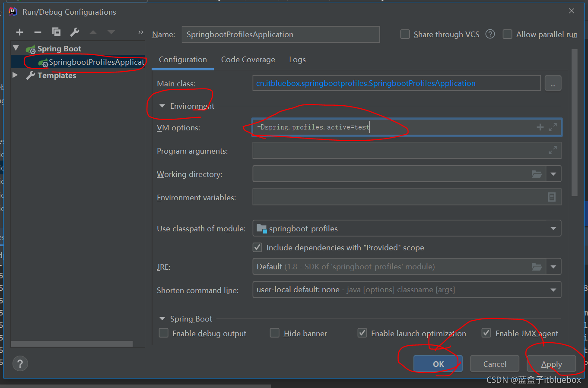Browse Working directory folder icon

point(537,174)
